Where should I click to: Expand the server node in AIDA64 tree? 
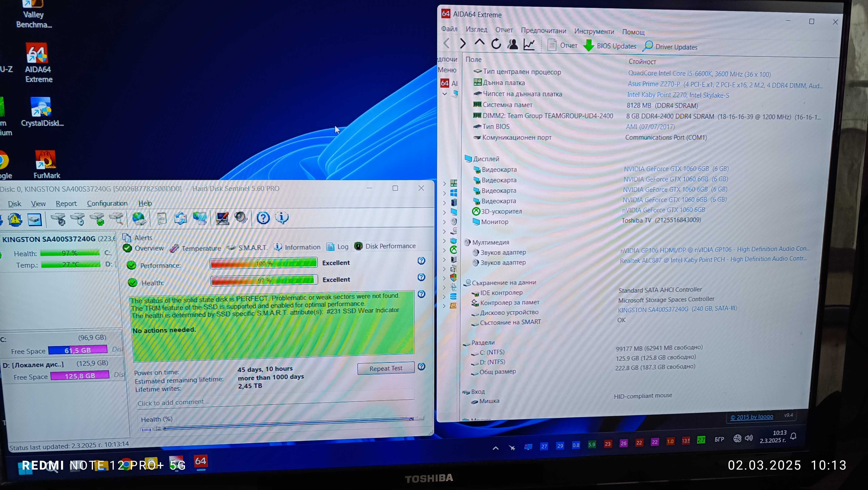click(444, 203)
